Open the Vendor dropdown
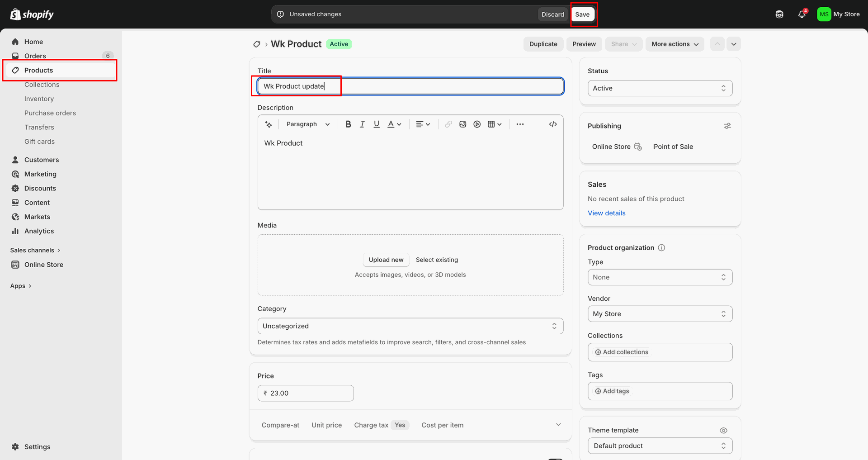868x460 pixels. (660, 314)
